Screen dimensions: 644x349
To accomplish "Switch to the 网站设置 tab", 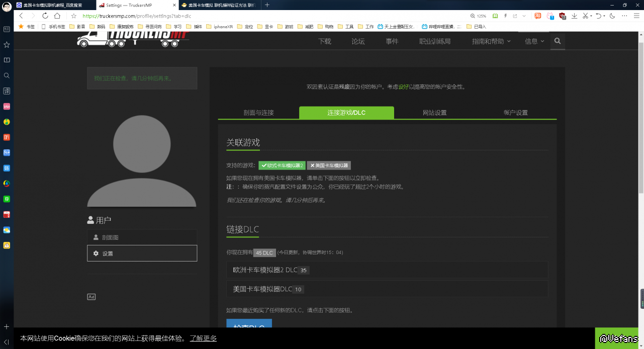I will coord(434,113).
